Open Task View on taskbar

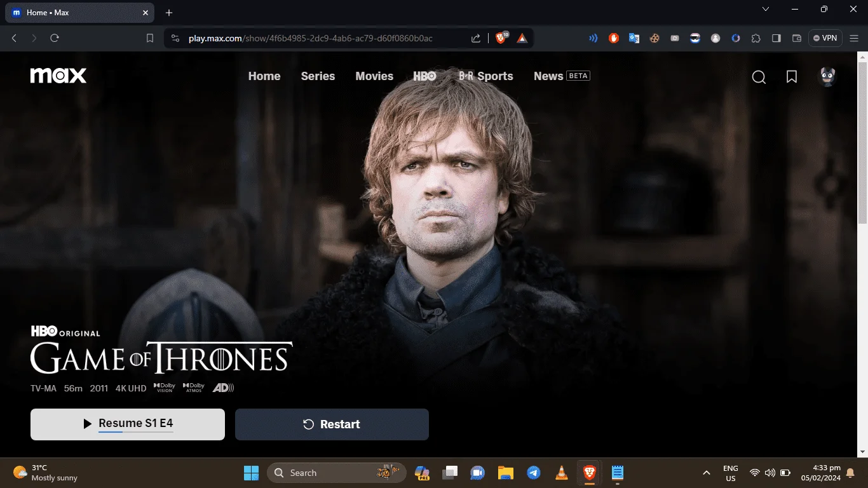[451, 473]
